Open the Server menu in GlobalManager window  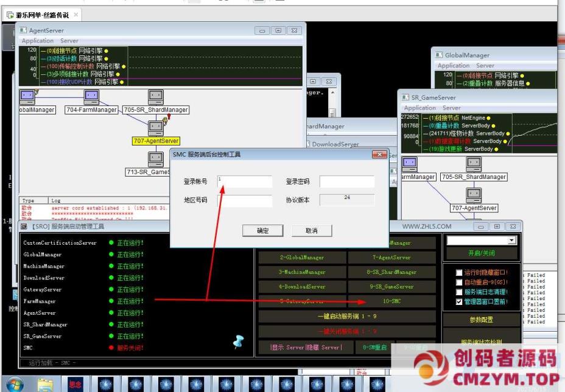tap(485, 66)
